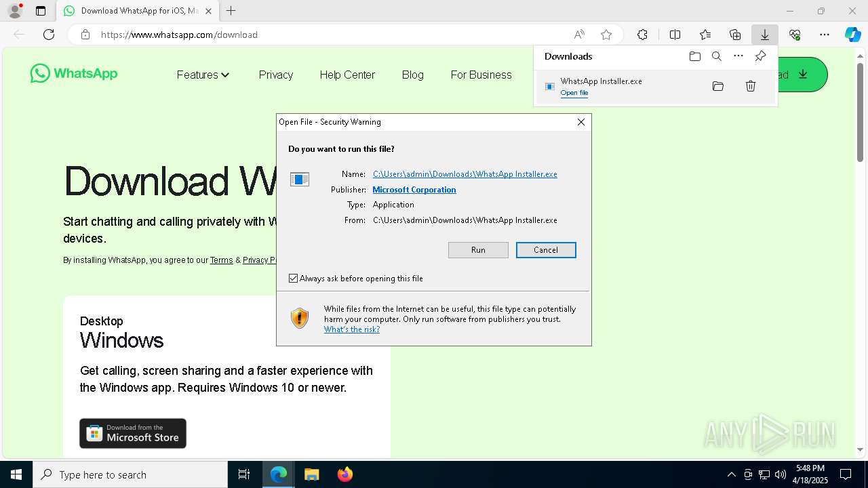Screen dimensions: 868x488
Task: Open the For Business nav item
Action: (481, 75)
